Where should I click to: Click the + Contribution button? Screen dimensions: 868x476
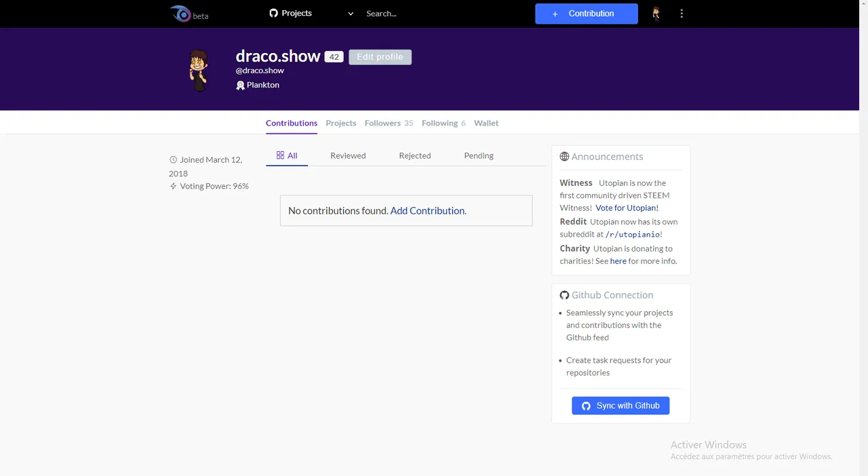(587, 14)
